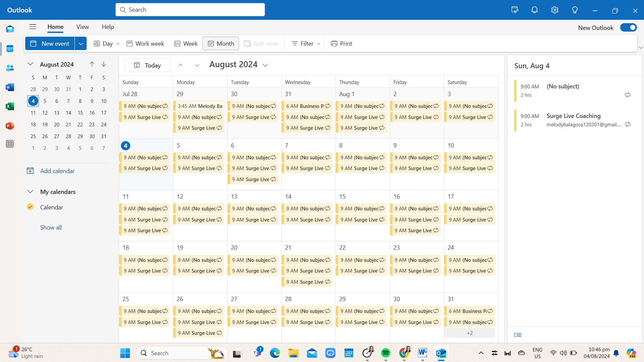Switch to Work week view
Image resolution: width=644 pixels, height=362 pixels.
click(145, 44)
